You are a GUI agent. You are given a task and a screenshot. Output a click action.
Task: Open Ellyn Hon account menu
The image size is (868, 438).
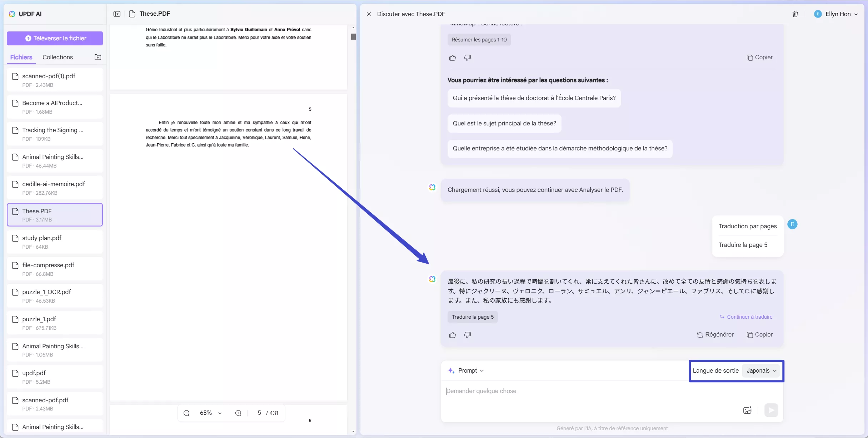838,14
